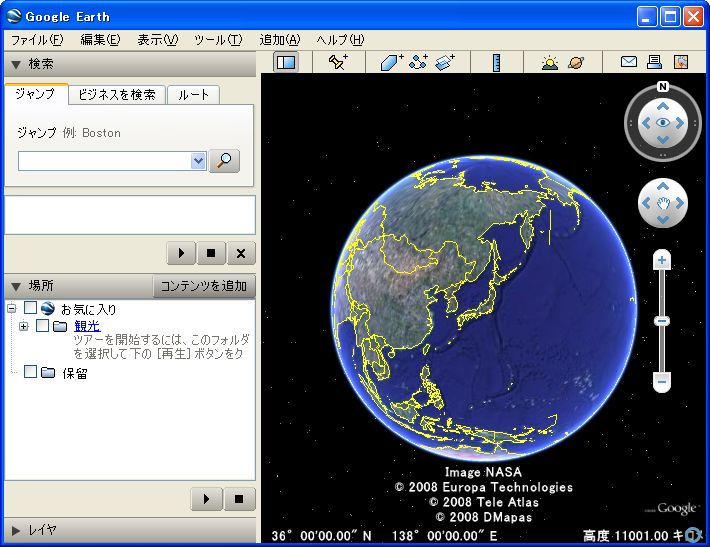
Task: Expand the レイヤ panel triangle
Action: [x=16, y=530]
